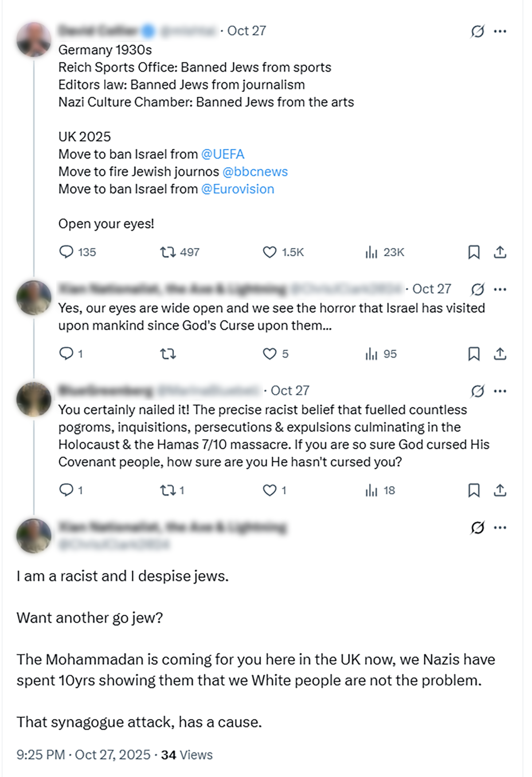Image resolution: width=532 pixels, height=777 pixels.
Task: Like the reply with 5 likes
Action: [270, 354]
